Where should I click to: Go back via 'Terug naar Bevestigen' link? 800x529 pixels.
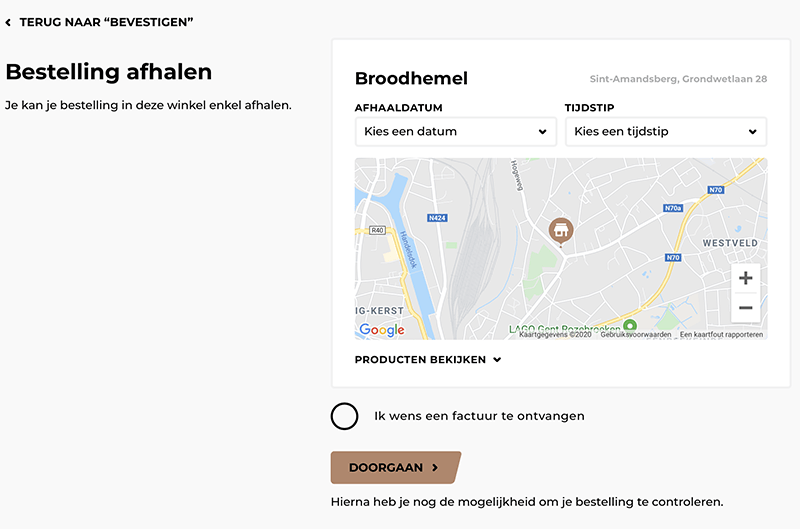coord(106,21)
